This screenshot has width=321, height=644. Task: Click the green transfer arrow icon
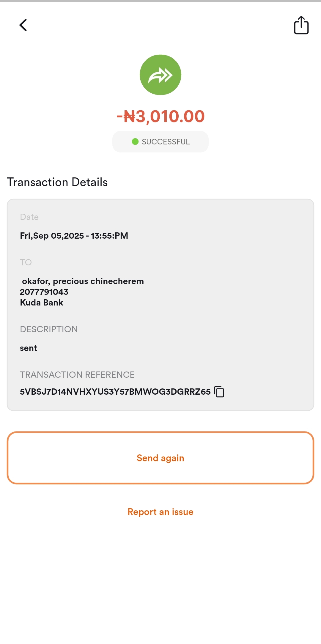click(x=160, y=75)
